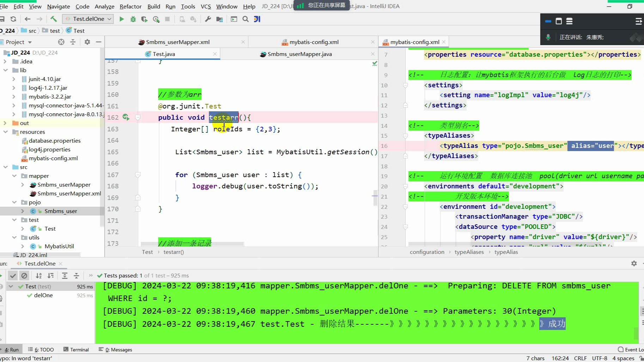Open Test.delOne run configuration dropdown
Viewport: 644px width, 362px height.
(x=88, y=19)
